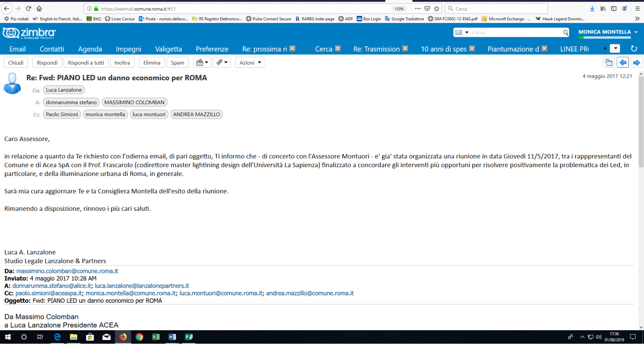Bookmark this page with star icon
Image resolution: width=644 pixels, height=344 pixels.
click(437, 9)
